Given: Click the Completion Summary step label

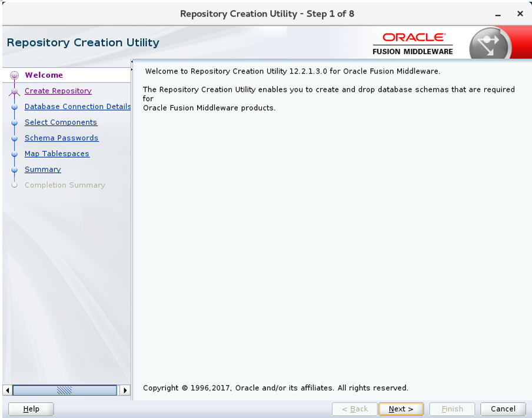Looking at the screenshot, I should tap(65, 185).
